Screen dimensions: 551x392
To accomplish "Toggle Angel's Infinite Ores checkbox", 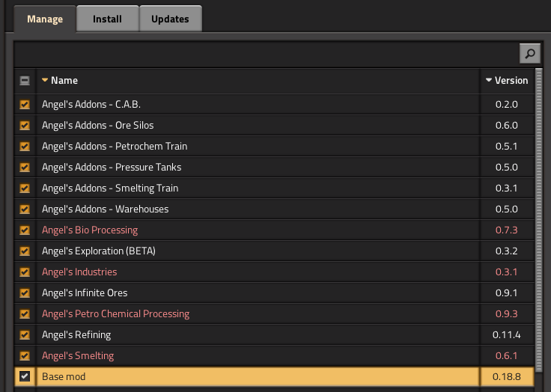I will [25, 293].
